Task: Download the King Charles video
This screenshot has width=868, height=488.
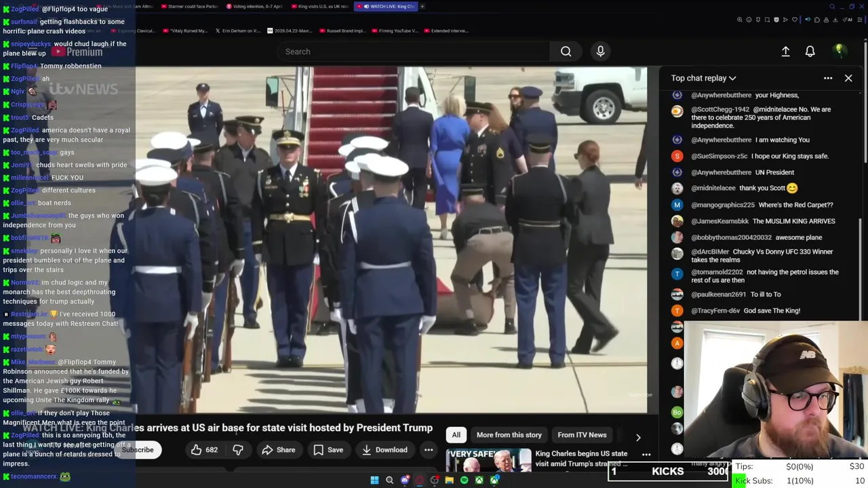Action: pyautogui.click(x=384, y=449)
